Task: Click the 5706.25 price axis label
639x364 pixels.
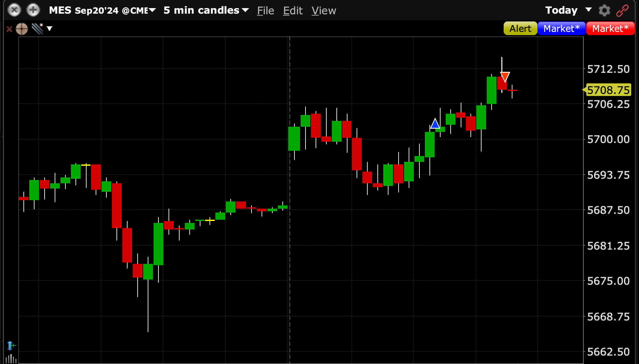Action: tap(608, 104)
